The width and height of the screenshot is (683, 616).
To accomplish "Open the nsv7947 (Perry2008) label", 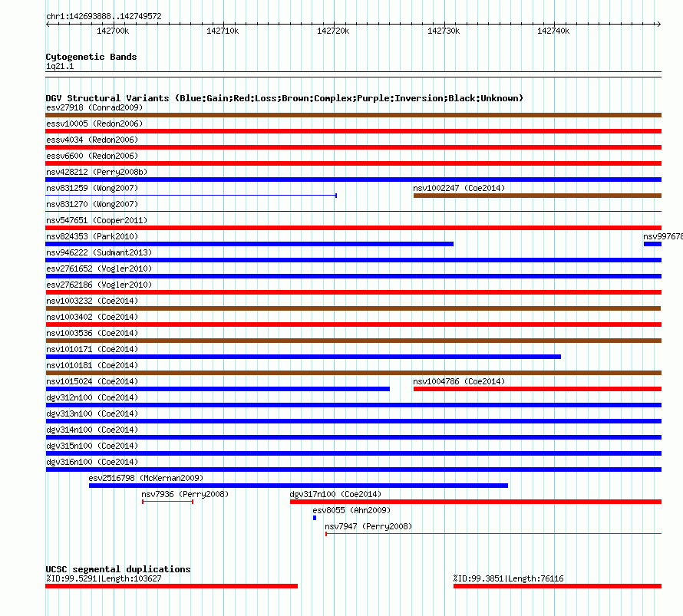I will coord(368,526).
